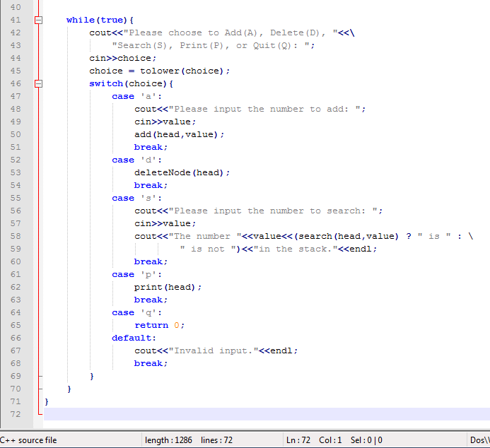Click the Ln 72 Col 1 status section
This screenshot has width=490, height=448.
(x=314, y=440)
